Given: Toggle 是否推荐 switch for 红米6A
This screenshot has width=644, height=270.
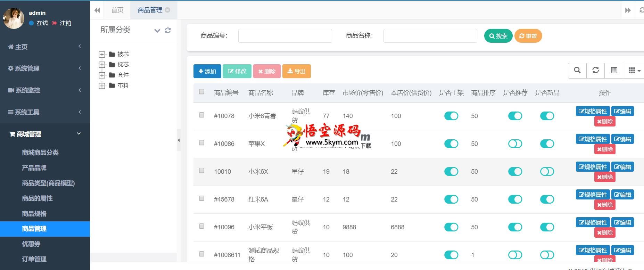Looking at the screenshot, I should coord(515,199).
